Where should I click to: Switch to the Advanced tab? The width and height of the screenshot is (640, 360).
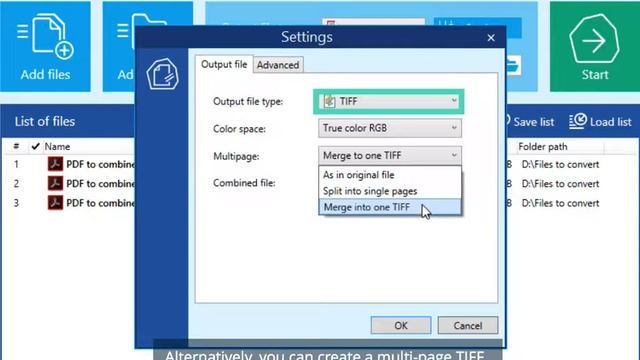click(278, 65)
